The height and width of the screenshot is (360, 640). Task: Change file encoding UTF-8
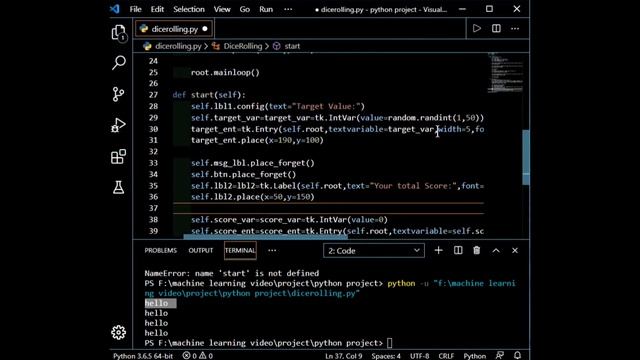click(x=419, y=356)
